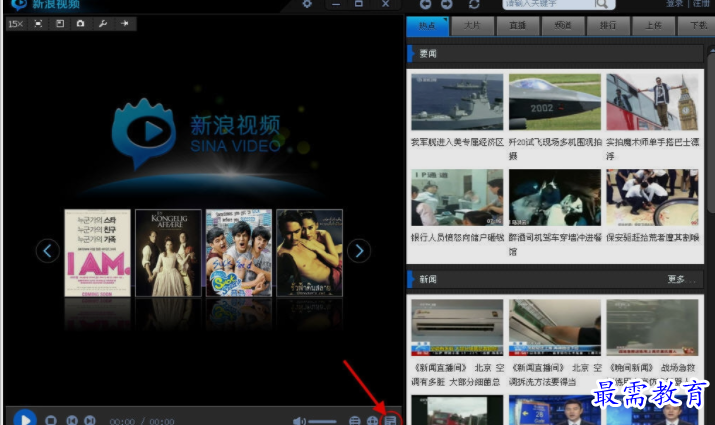
Task: Select the I AM. movie poster
Action: [x=98, y=253]
